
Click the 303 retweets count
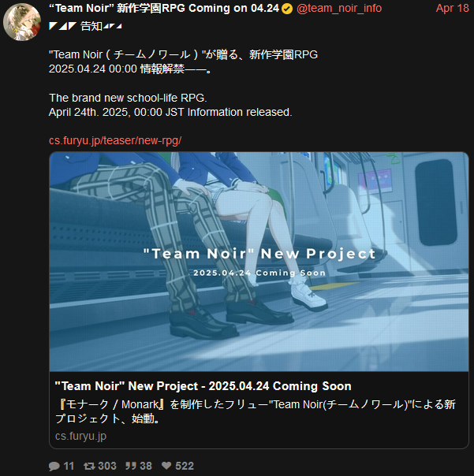(107, 466)
